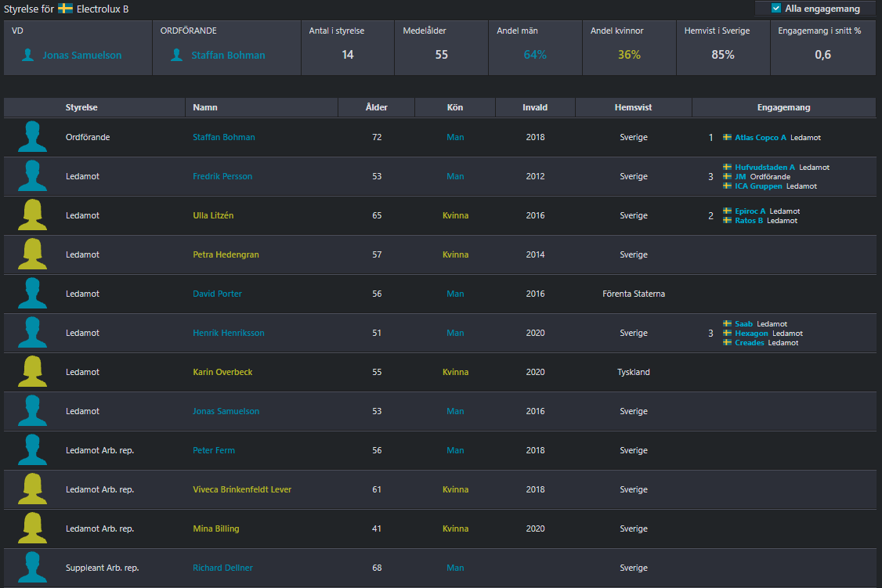882x588 pixels.
Task: Click the flag icon beside Atlas Copco A
Action: pos(728,137)
